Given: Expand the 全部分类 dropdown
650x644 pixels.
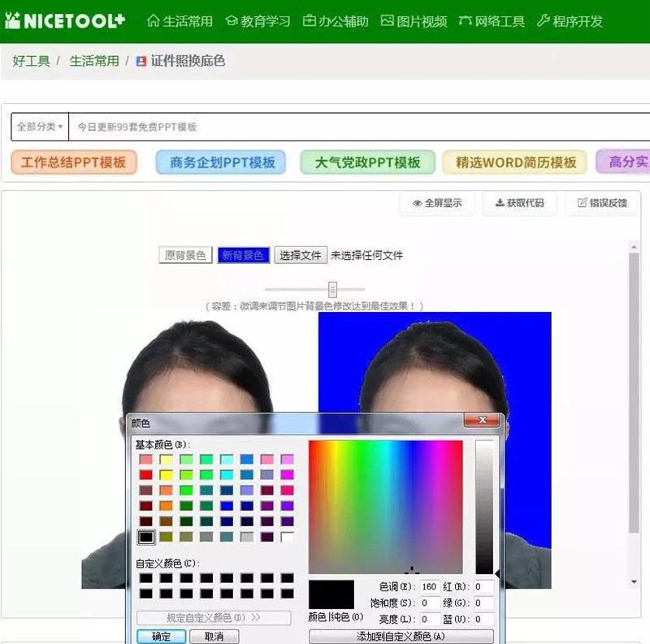Looking at the screenshot, I should tap(40, 127).
